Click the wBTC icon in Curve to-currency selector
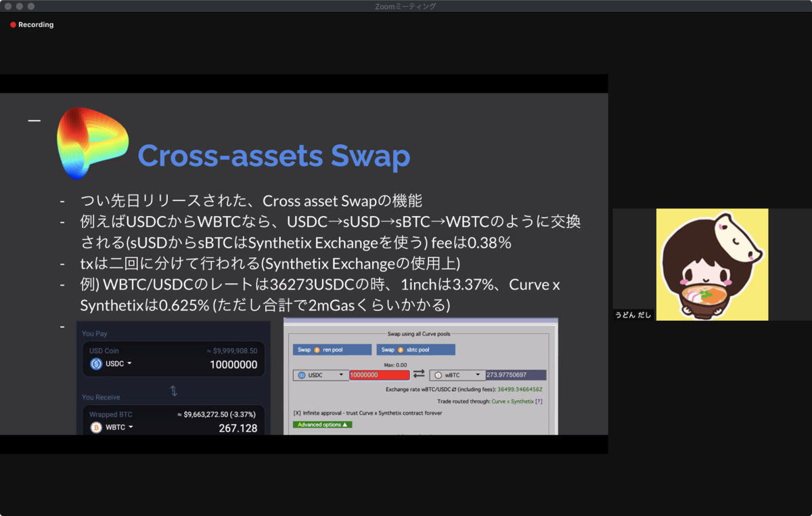812x516 pixels. (438, 375)
